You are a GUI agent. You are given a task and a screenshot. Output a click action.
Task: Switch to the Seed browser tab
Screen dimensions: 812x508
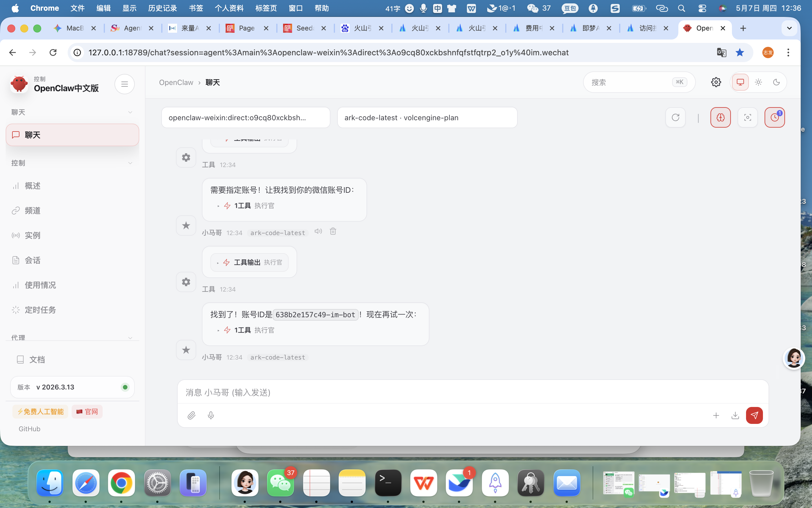point(305,28)
